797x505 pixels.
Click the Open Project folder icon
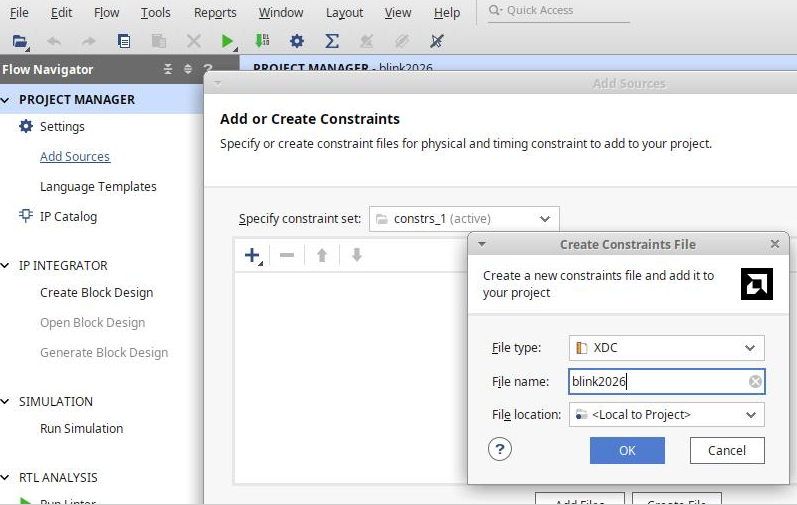pyautogui.click(x=20, y=41)
